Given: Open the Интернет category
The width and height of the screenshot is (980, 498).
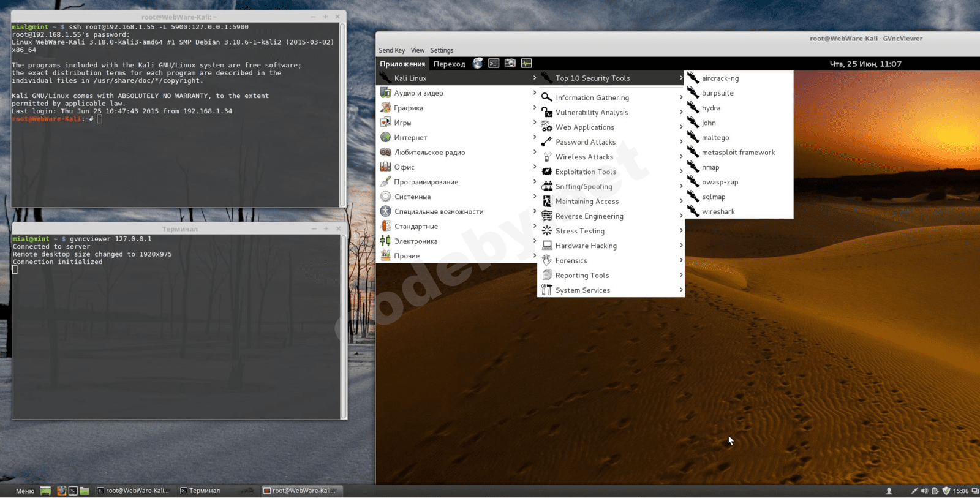Looking at the screenshot, I should point(458,138).
